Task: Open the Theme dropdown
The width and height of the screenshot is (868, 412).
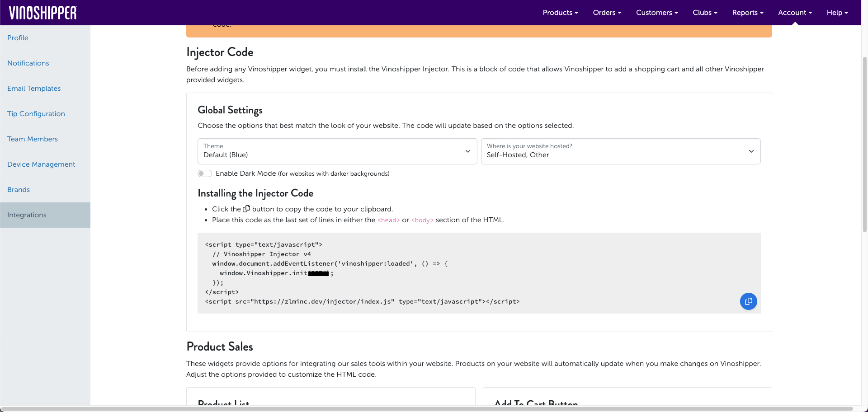Action: click(337, 151)
